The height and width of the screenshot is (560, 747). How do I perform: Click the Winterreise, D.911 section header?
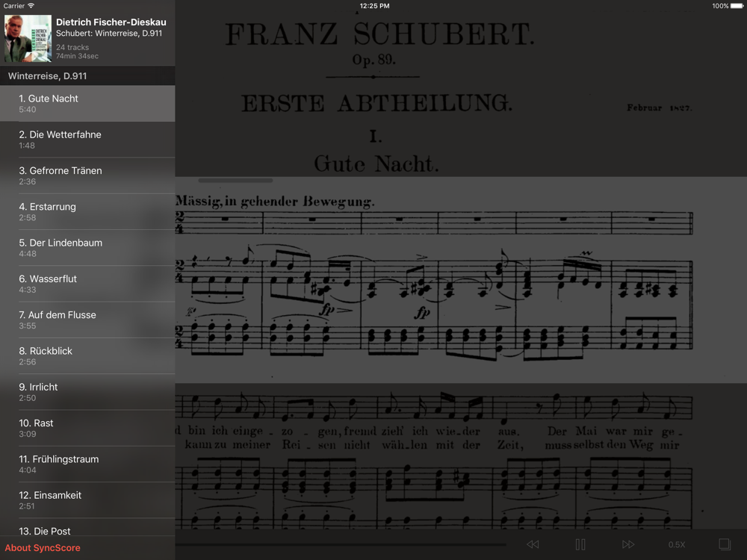coord(87,75)
